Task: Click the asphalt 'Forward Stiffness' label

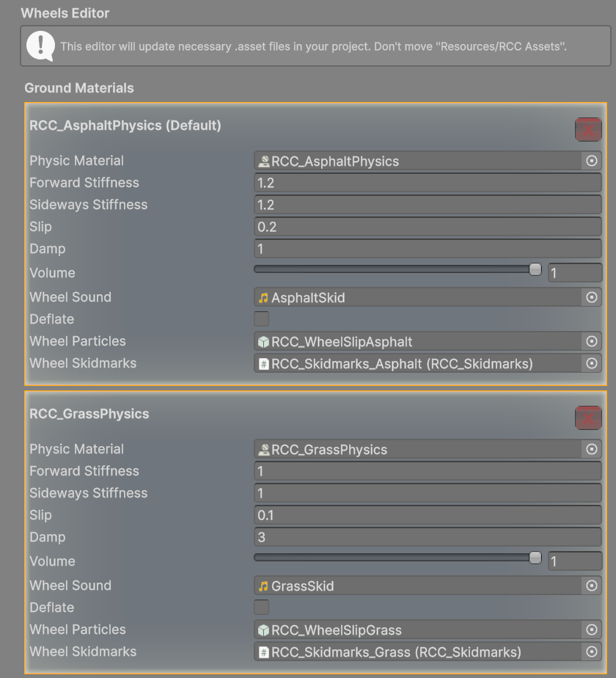Action: tap(84, 183)
